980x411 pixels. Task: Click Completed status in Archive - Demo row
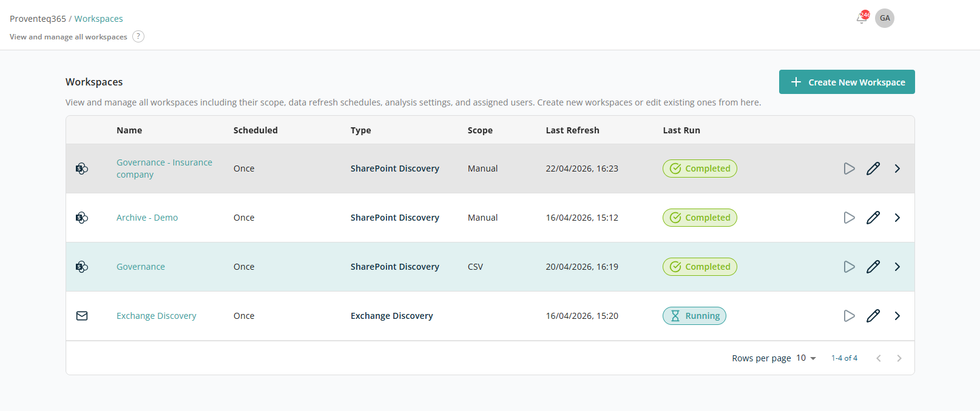click(700, 218)
